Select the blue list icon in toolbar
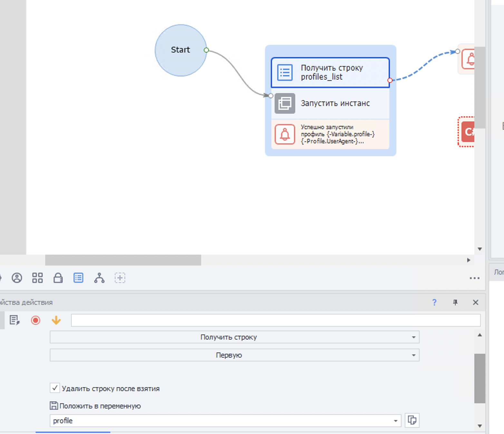504x434 pixels. click(78, 278)
